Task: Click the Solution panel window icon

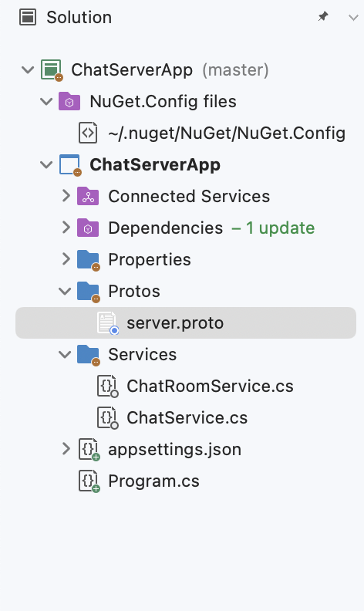Action: 28,18
